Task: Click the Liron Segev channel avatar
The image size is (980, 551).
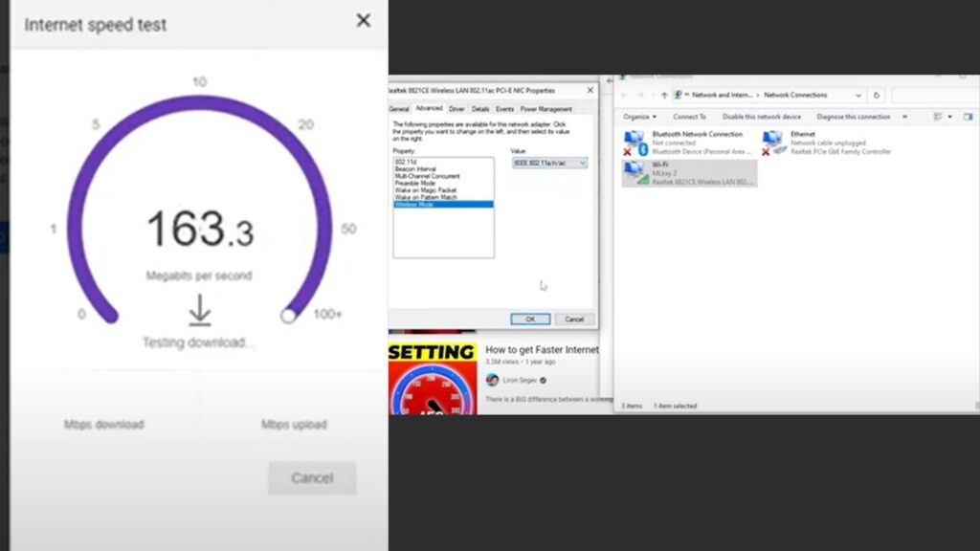Action: [492, 380]
